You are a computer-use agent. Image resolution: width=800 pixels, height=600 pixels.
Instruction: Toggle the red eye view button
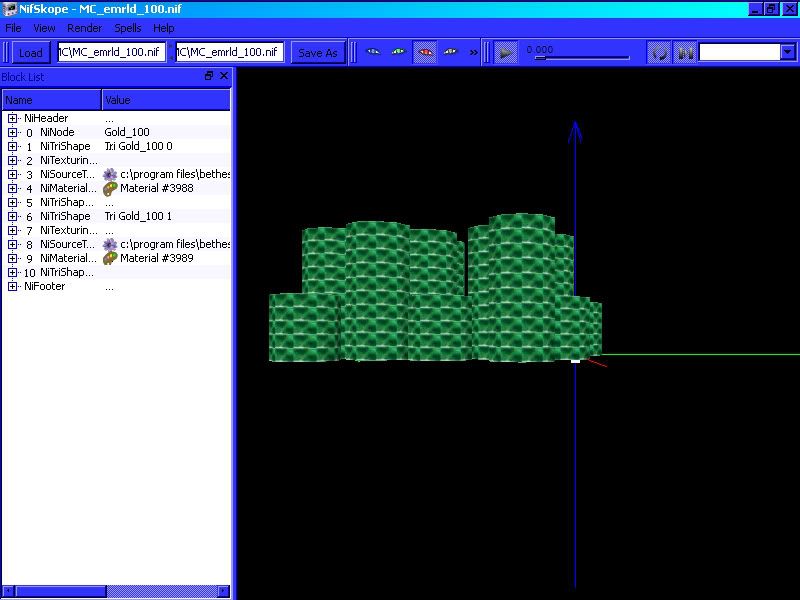(x=424, y=52)
